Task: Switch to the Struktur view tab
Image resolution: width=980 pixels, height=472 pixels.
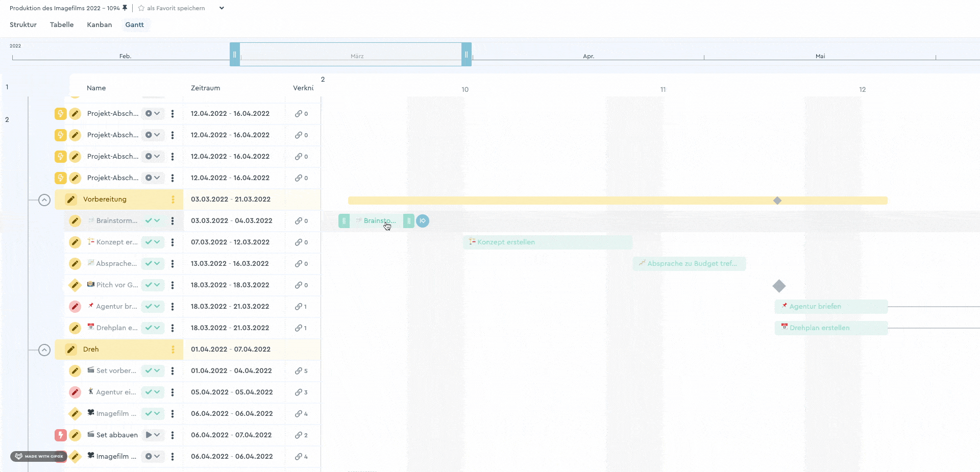Action: tap(23, 24)
